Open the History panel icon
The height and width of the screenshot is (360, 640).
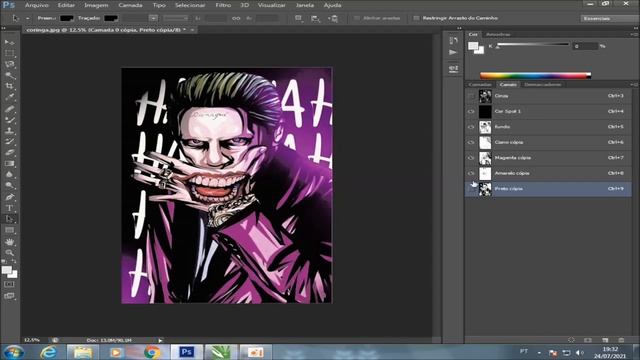point(453,40)
